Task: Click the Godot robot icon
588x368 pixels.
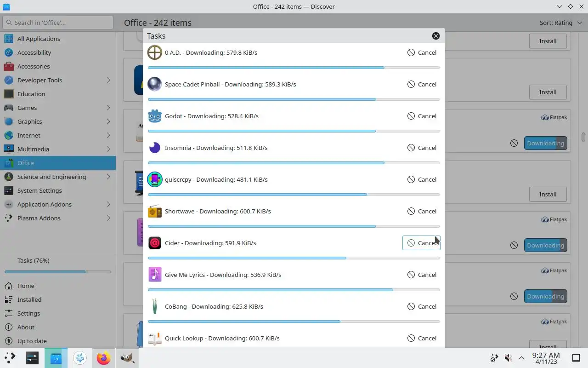Action: click(x=155, y=116)
